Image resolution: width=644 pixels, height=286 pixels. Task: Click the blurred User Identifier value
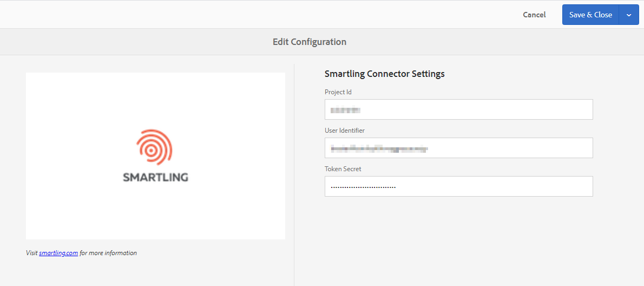379,149
